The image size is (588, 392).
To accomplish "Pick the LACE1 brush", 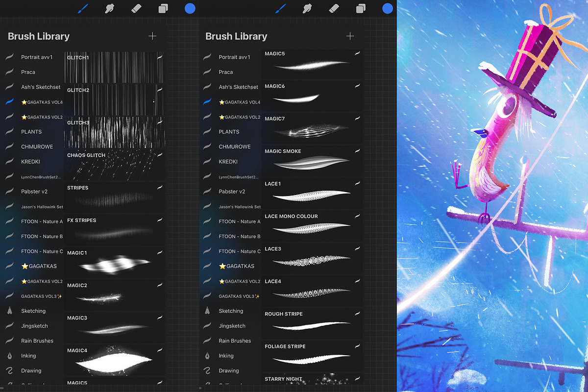I will 312,193.
